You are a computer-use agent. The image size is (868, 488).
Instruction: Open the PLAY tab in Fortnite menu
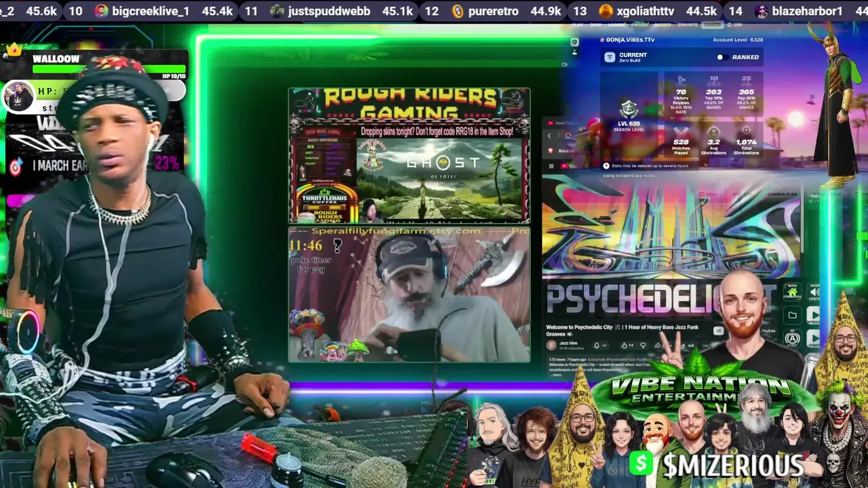578,25
